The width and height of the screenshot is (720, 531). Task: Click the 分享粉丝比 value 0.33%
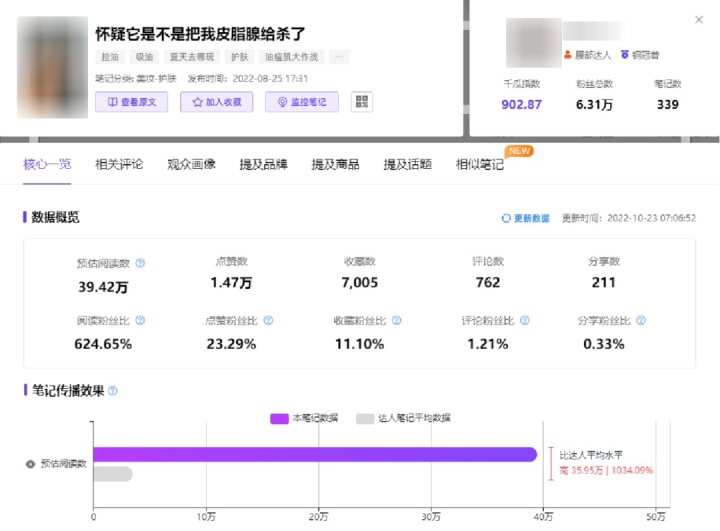click(604, 344)
